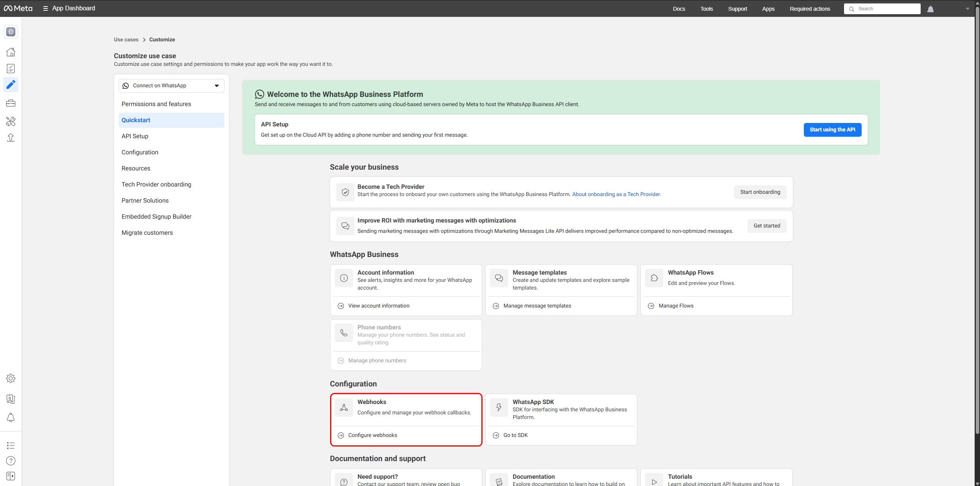Click the Documentation card title
The width and height of the screenshot is (980, 486).
[533, 477]
